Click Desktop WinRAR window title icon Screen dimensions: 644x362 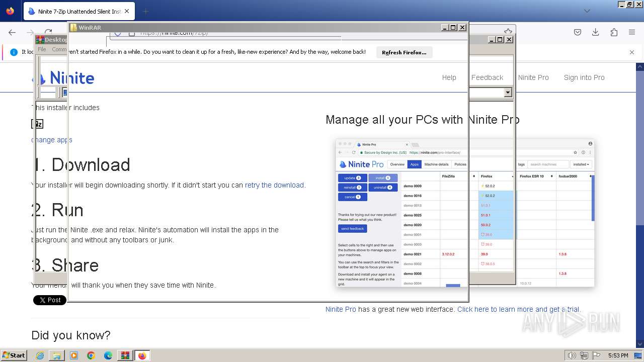[40, 40]
